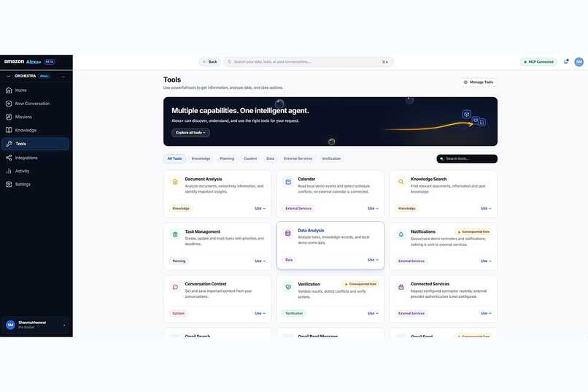Open the SM profile avatar in top bar
This screenshot has height=392, width=588.
point(579,62)
